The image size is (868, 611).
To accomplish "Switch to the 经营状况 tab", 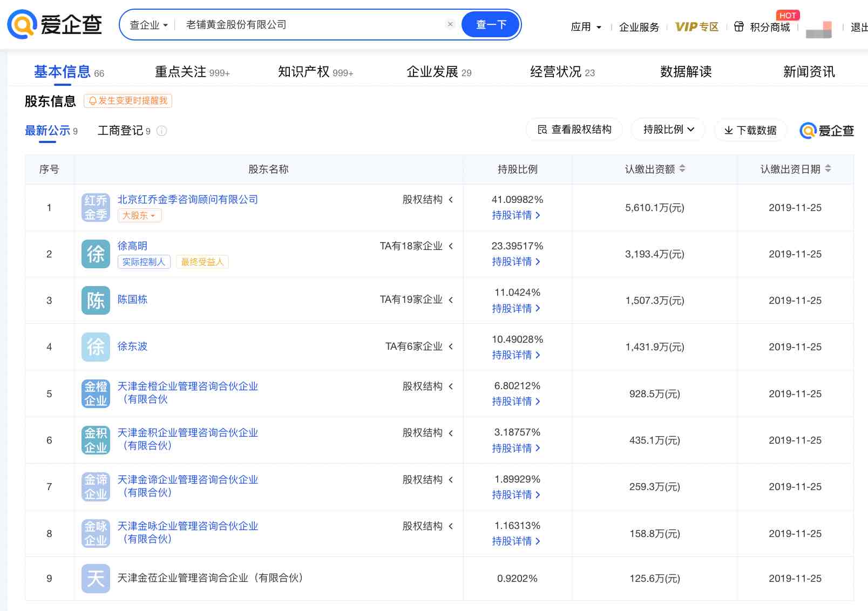I will 562,72.
